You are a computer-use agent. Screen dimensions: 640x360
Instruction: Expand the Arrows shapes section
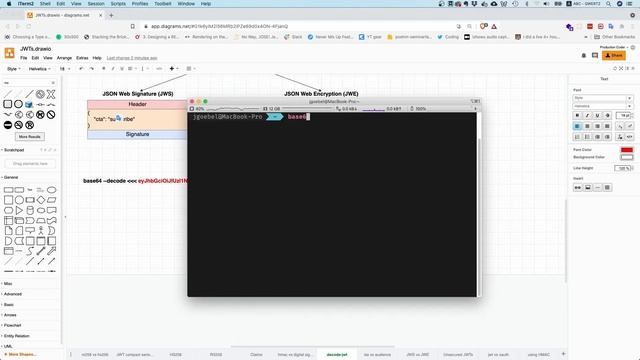pos(10,315)
